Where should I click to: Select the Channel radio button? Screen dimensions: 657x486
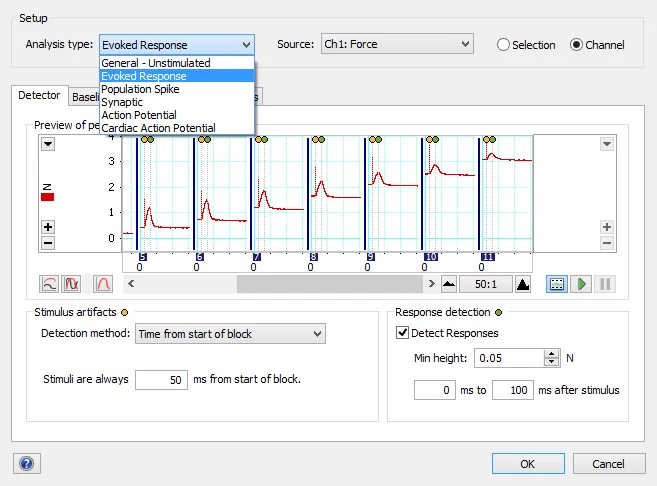tap(576, 45)
